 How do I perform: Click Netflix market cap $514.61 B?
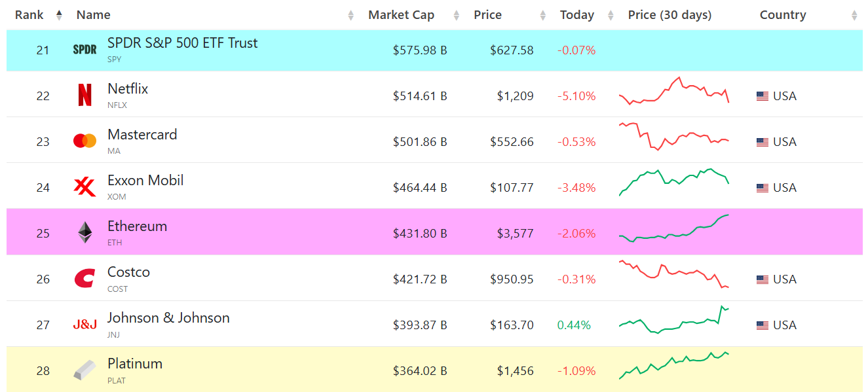(420, 96)
